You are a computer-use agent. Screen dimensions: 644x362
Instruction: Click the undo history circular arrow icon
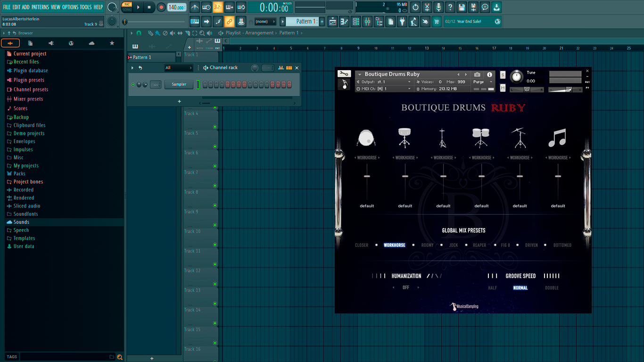tap(415, 7)
